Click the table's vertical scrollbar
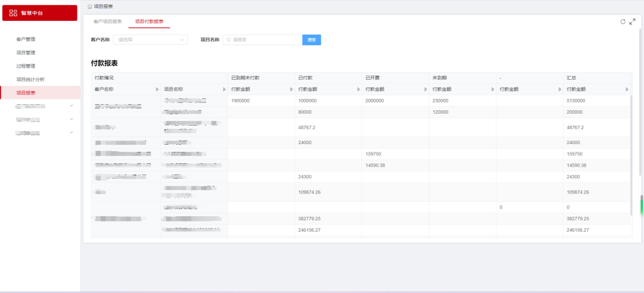 pos(631,155)
